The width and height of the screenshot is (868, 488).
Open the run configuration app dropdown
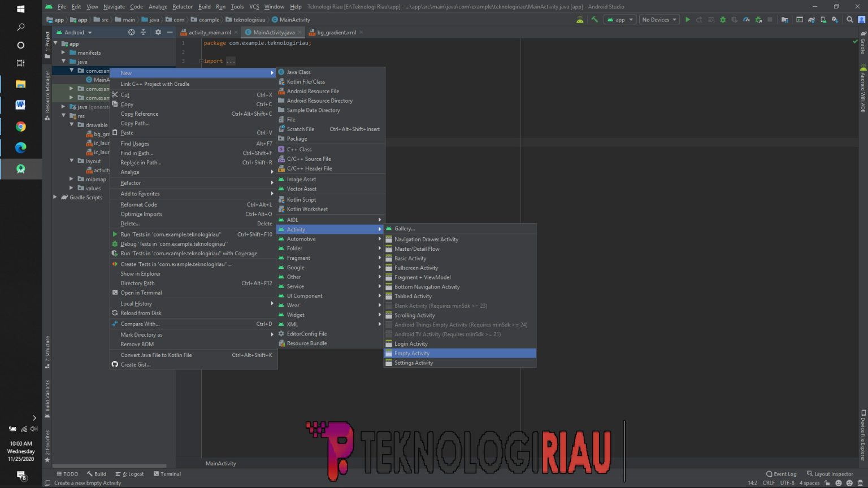[620, 19]
